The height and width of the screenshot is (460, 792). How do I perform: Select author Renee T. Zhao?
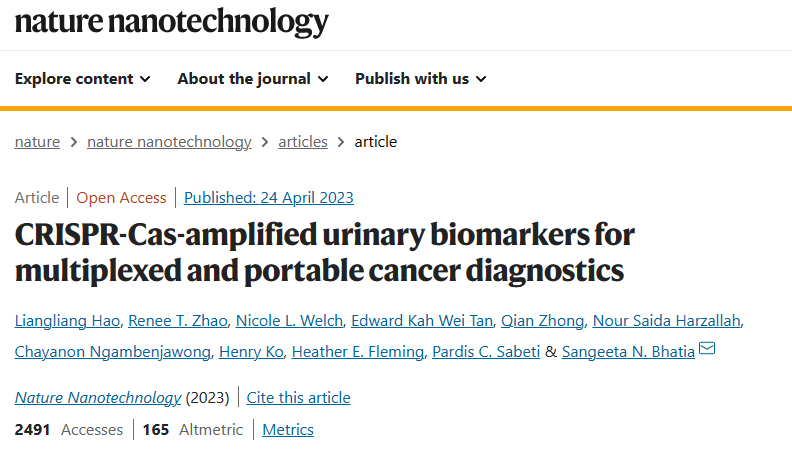pos(178,321)
